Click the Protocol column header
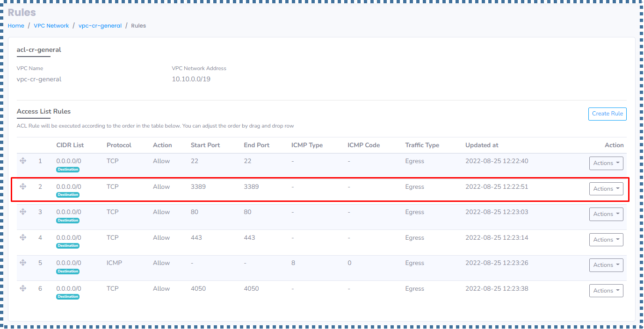 (119, 145)
